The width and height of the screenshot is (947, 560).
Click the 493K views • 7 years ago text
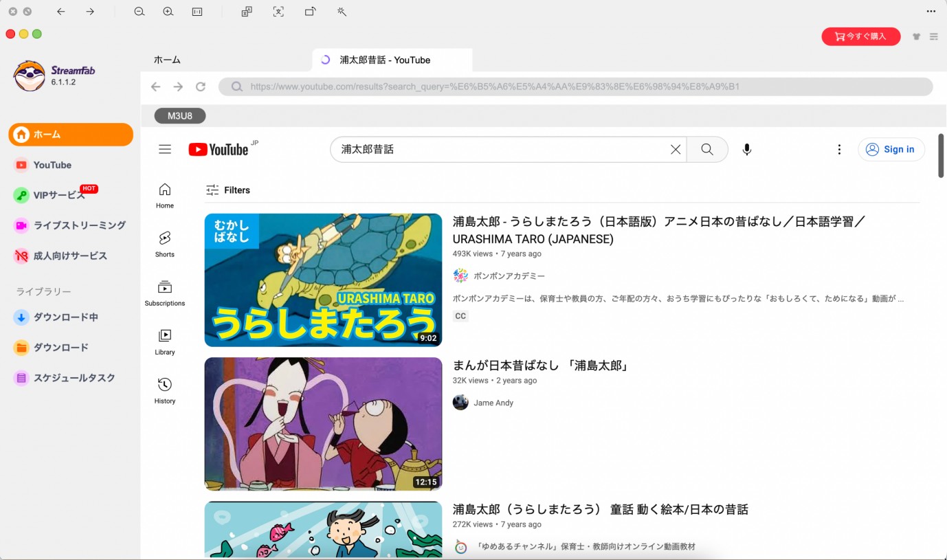(x=497, y=254)
